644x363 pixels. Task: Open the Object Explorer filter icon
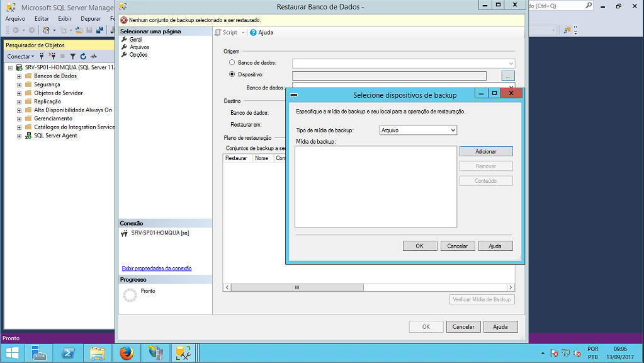pos(72,56)
